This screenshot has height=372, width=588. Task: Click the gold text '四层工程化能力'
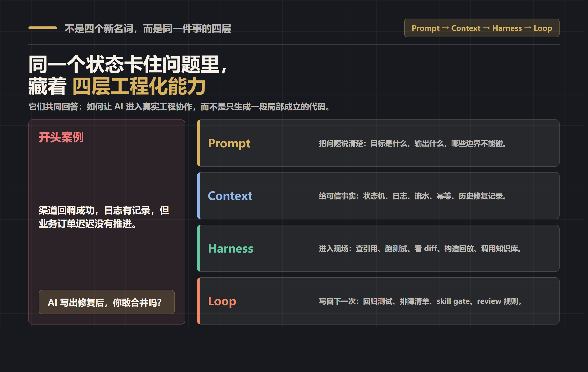[x=139, y=86]
